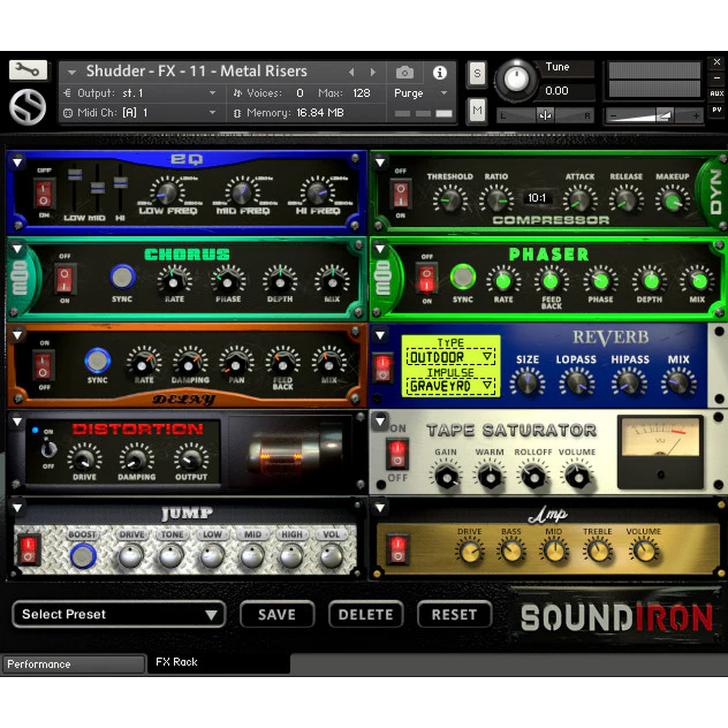728x728 pixels.
Task: Open instrument options with the wrench icon
Action: [28, 70]
